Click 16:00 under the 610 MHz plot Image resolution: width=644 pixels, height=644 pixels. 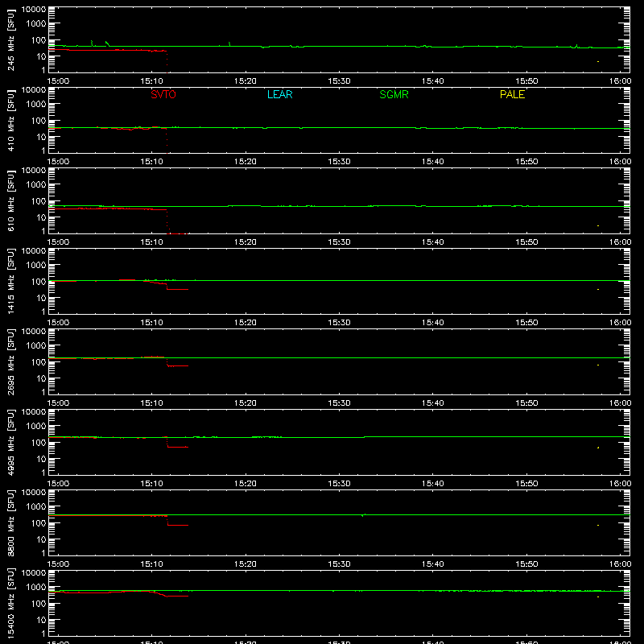click(x=620, y=242)
